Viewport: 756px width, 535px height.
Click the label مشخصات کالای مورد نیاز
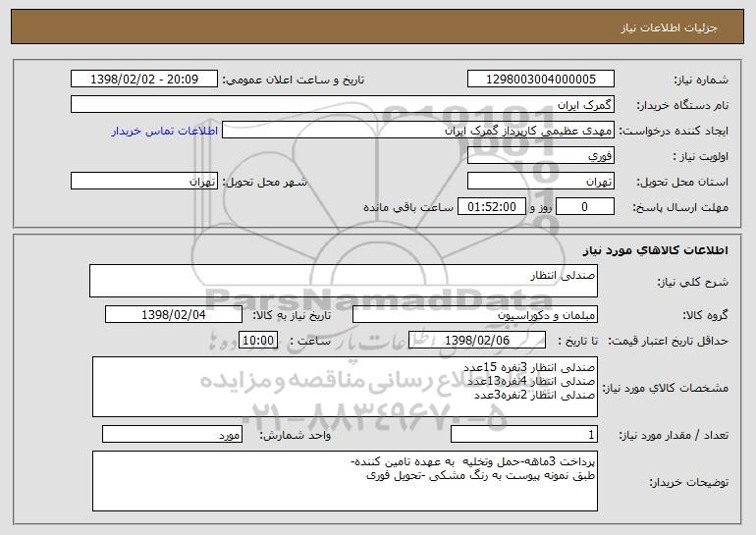pyautogui.click(x=666, y=388)
